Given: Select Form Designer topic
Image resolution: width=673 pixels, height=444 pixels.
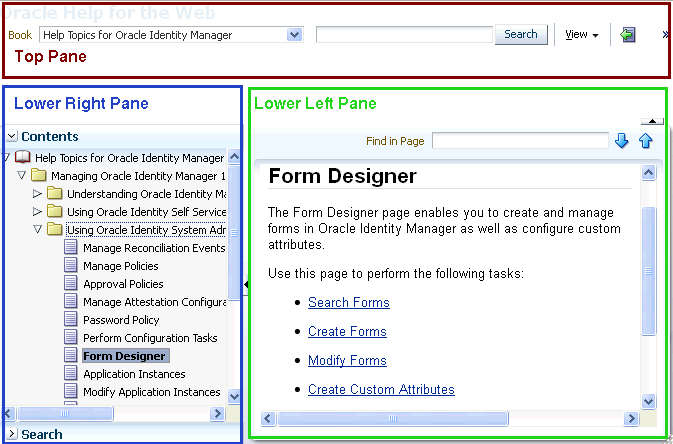Looking at the screenshot, I should (126, 356).
